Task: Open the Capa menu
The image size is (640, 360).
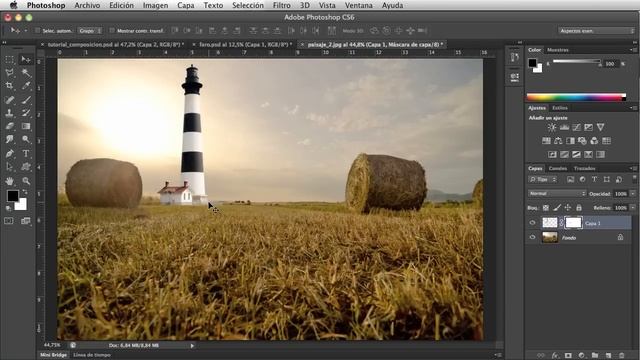Action: (186, 5)
